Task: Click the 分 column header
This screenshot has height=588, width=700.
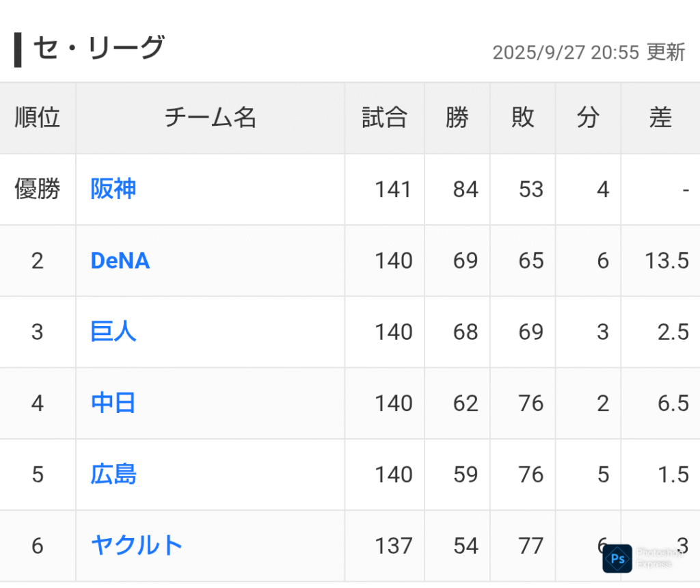Action: [x=588, y=118]
